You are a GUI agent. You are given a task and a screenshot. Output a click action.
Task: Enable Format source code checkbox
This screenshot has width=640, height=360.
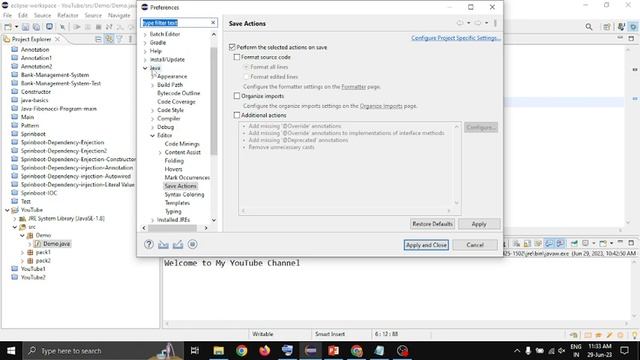click(x=237, y=57)
